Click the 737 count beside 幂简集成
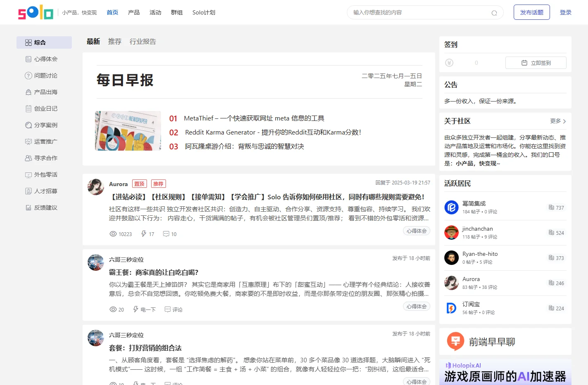This screenshot has height=385, width=588. (560, 208)
